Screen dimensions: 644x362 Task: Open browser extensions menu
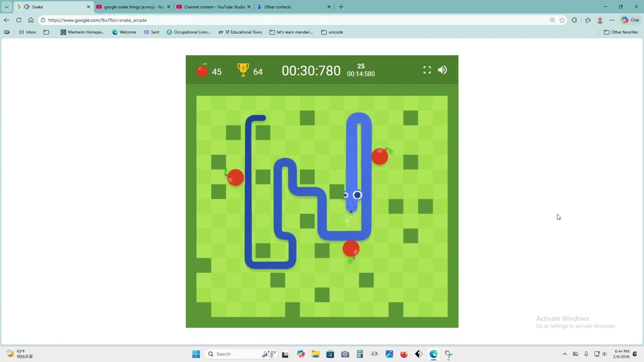tap(575, 20)
